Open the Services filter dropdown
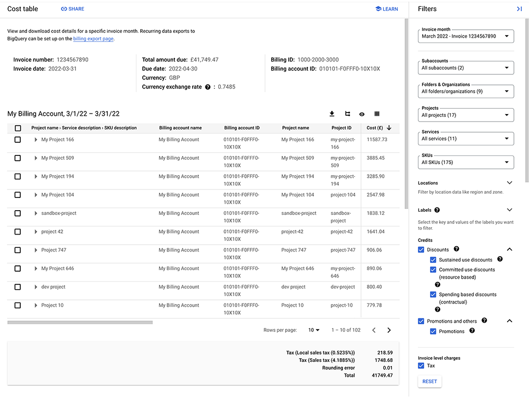The image size is (532, 398). [466, 139]
